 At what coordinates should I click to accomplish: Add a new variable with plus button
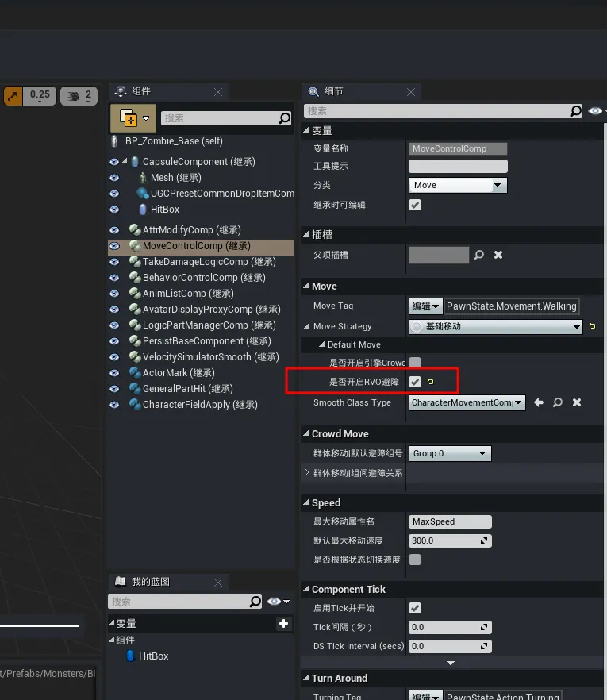coord(283,624)
